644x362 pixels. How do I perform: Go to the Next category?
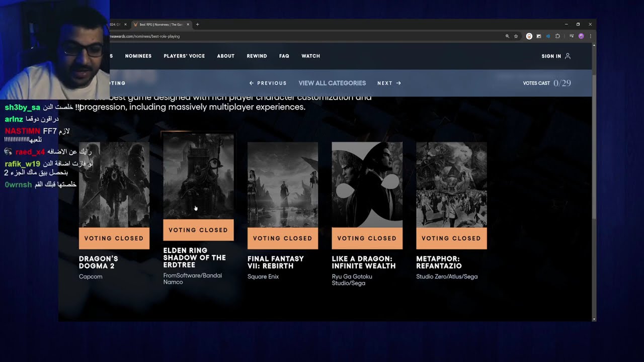[x=389, y=83]
